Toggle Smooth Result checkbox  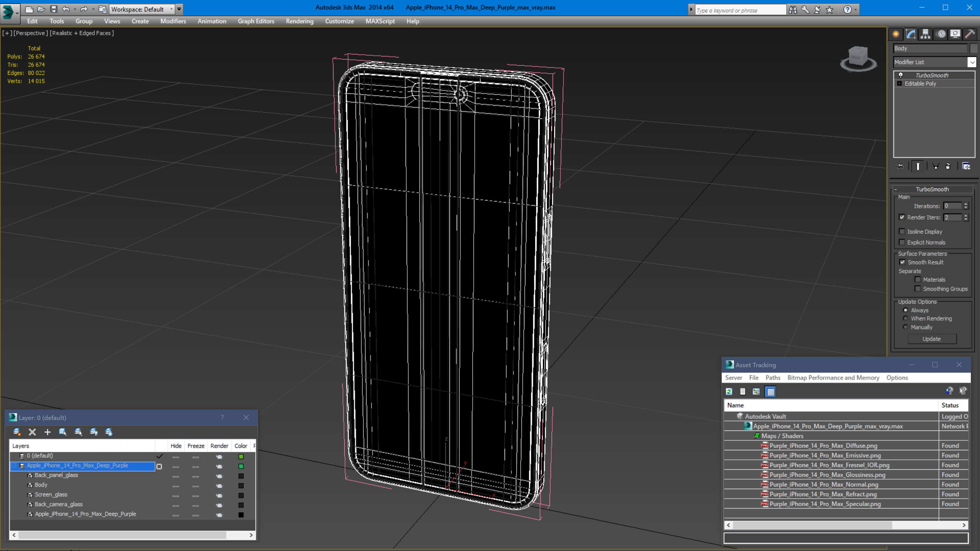pyautogui.click(x=902, y=262)
